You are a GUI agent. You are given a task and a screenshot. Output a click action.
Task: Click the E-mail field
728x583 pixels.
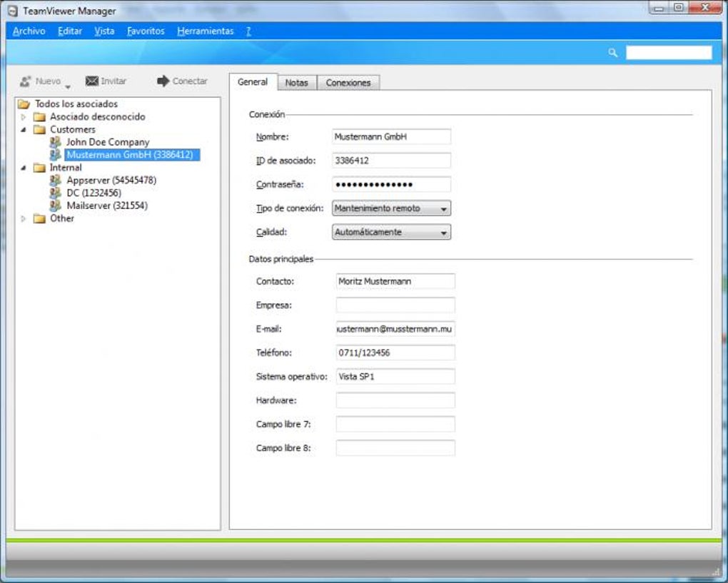pos(395,329)
